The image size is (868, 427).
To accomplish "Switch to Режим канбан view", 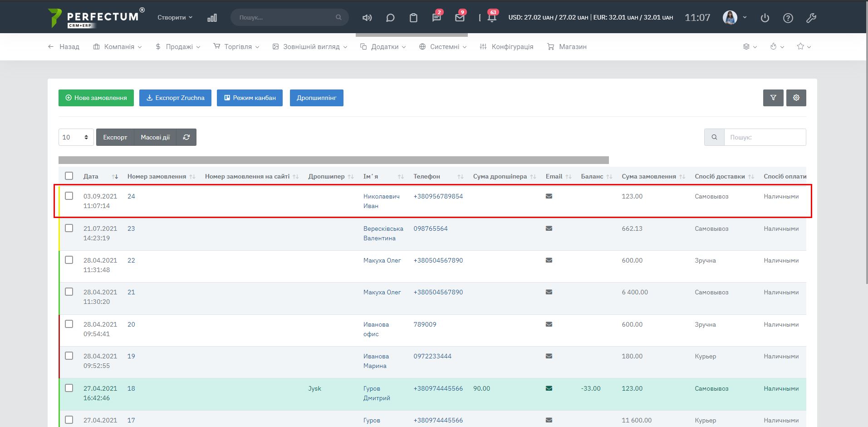I will point(250,98).
